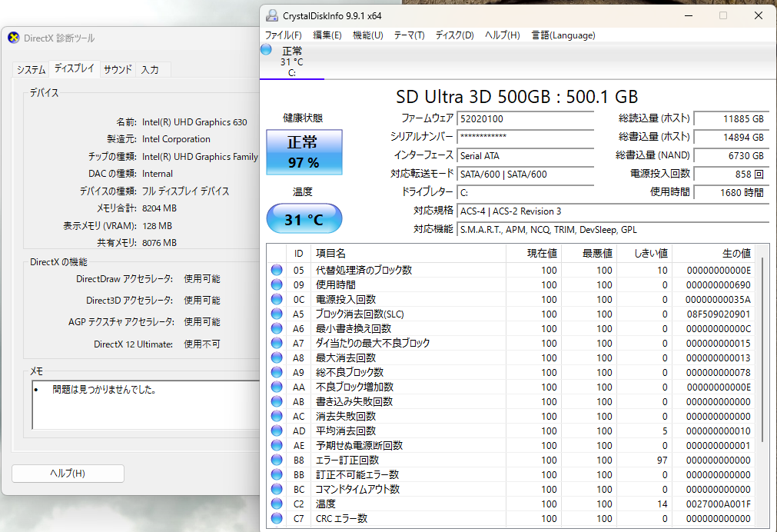Click the 代替処理済のブロック数 attribute name
This screenshot has height=532, width=777.
coord(364,270)
